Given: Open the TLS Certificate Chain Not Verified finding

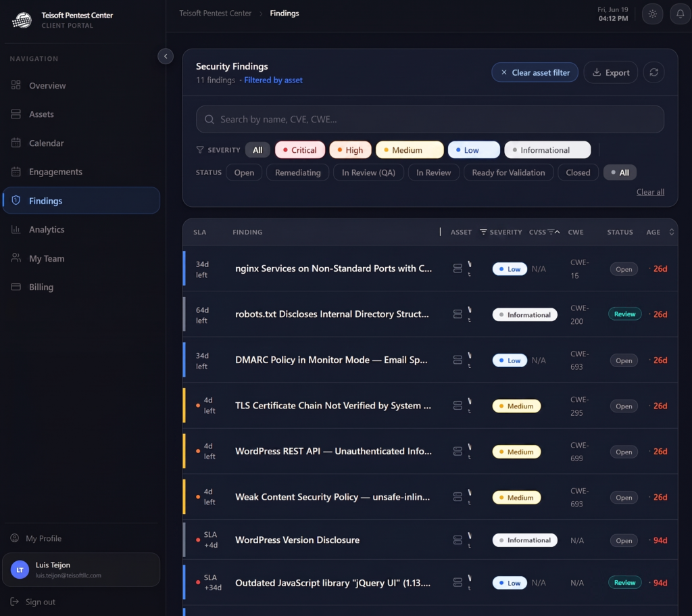Looking at the screenshot, I should 333,405.
